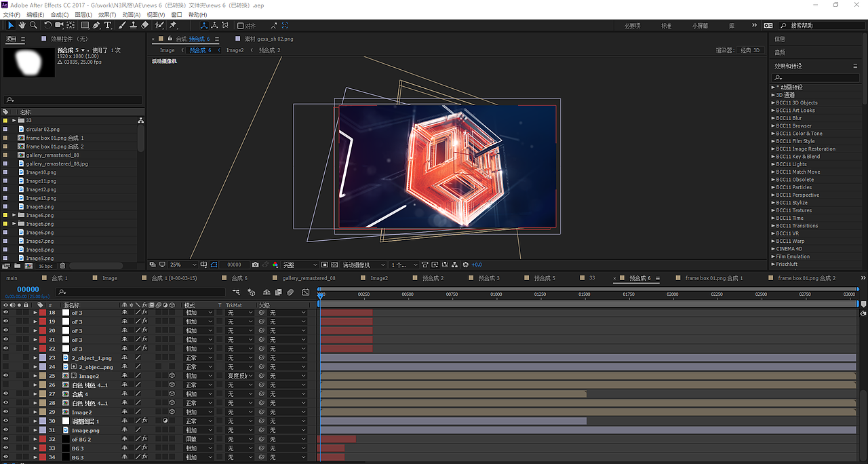Hide layer 32 oF BG 2 eye toggle
Viewport: 868px width, 464px height.
point(5,439)
